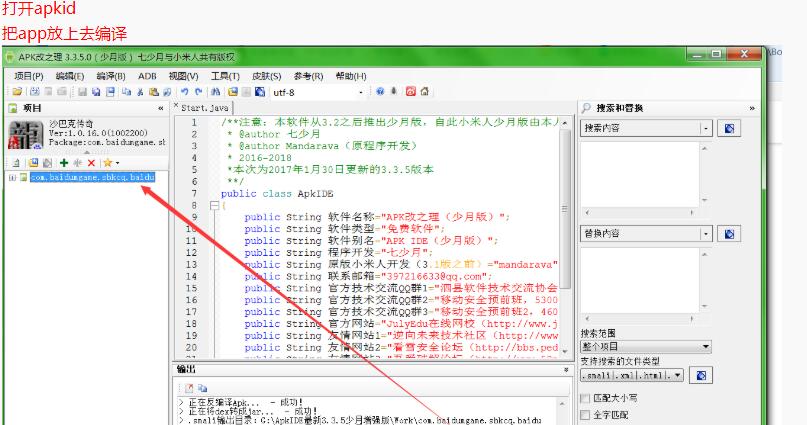Click the replace button next to 替换内容
Image resolution: width=807 pixels, height=425 pixels.
coord(729,234)
